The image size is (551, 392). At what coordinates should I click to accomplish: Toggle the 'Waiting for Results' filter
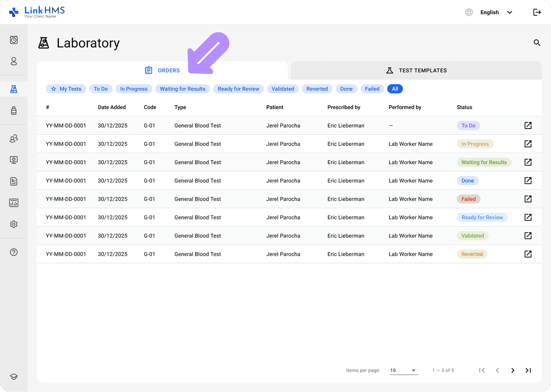point(182,89)
